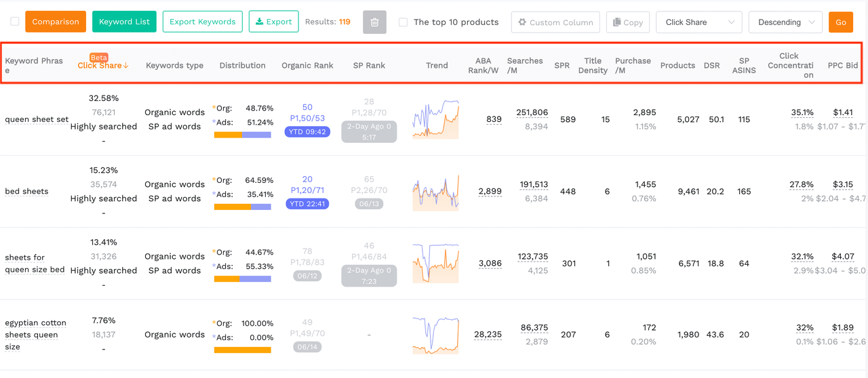Screen dimensions: 868x378
Task: Click the Keywords type column header
Action: click(174, 66)
